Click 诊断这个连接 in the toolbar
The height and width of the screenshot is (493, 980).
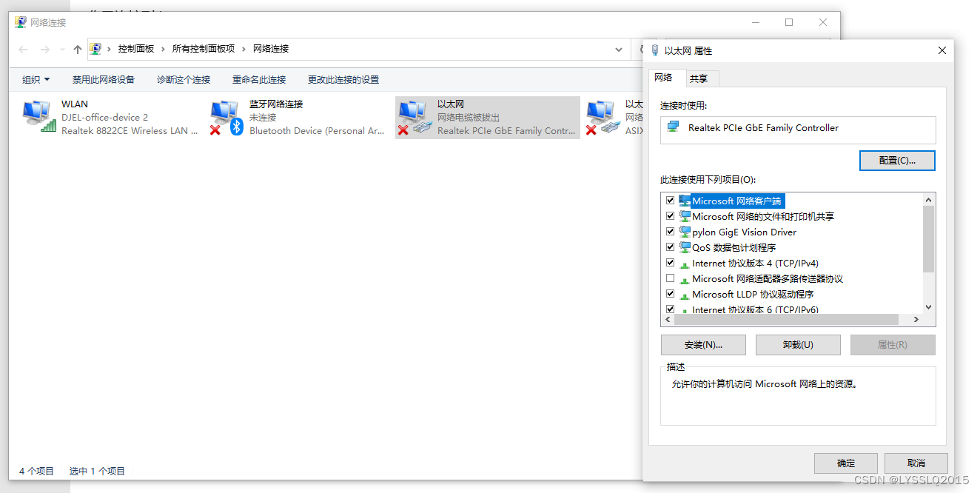coord(184,79)
